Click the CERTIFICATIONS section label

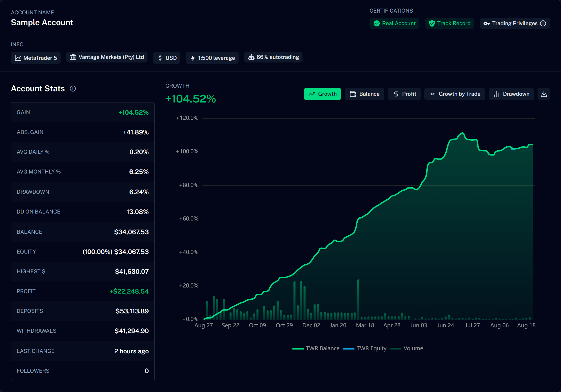391,11
